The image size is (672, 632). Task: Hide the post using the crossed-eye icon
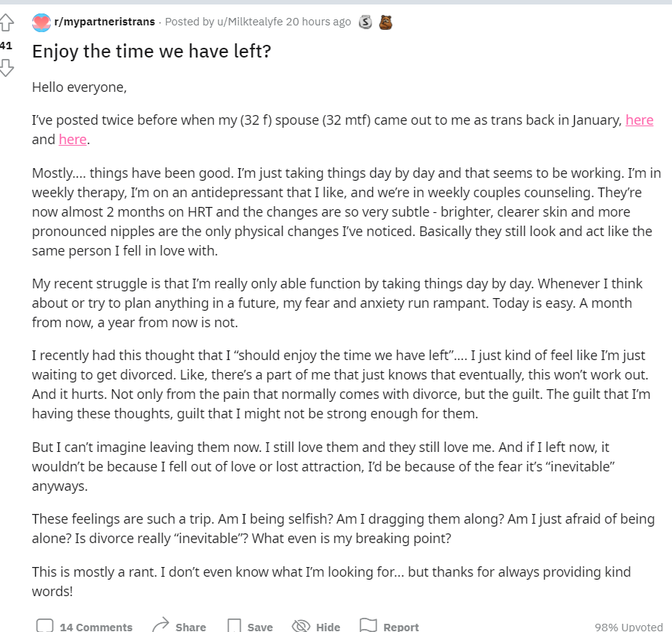(x=300, y=626)
